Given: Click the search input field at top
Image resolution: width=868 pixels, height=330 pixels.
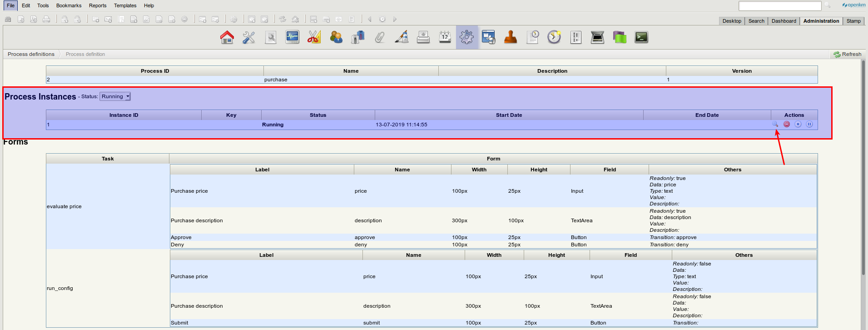Looking at the screenshot, I should click(x=779, y=6).
